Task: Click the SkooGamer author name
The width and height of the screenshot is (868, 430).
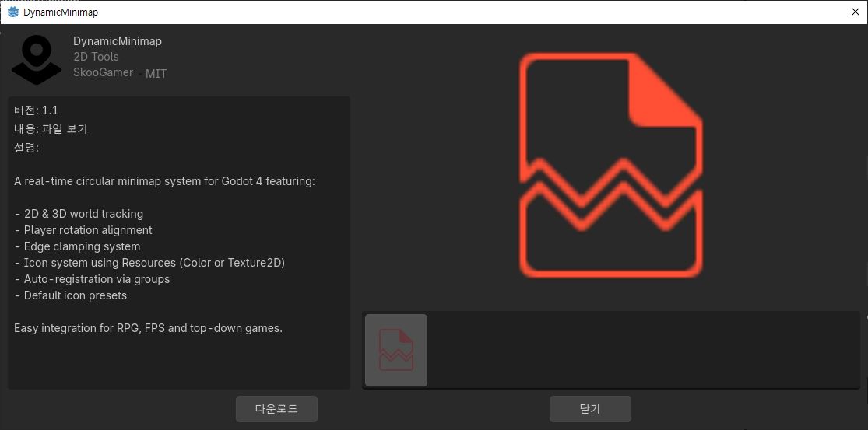Action: (x=103, y=72)
